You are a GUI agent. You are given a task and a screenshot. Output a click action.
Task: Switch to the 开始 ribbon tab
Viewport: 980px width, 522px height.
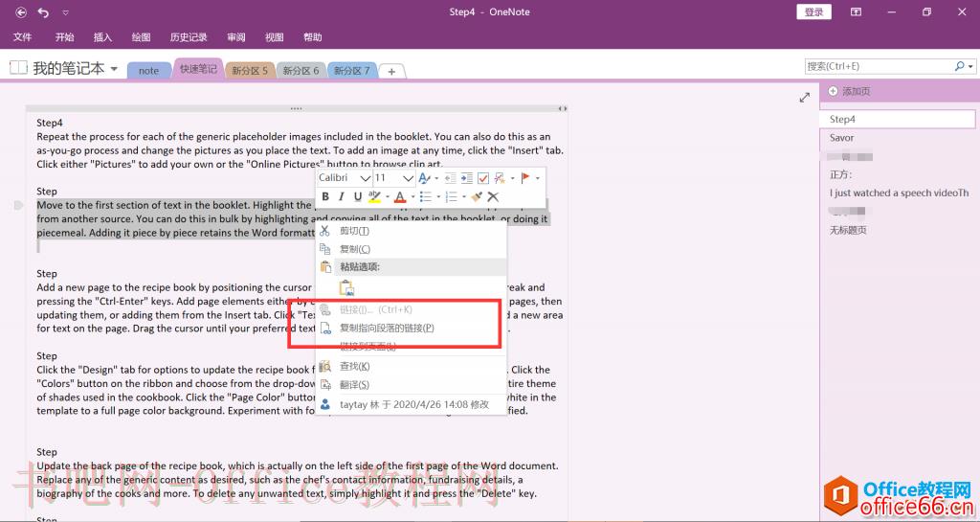tap(64, 37)
